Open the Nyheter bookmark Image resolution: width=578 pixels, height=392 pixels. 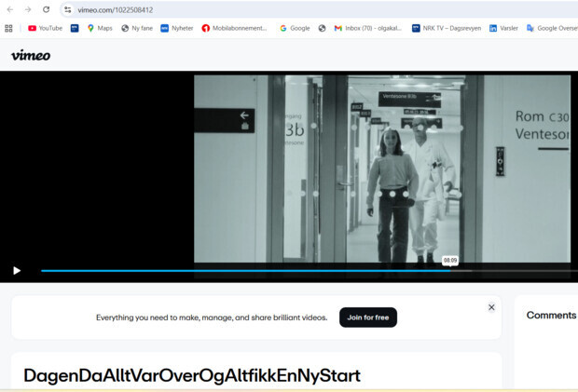pos(177,28)
